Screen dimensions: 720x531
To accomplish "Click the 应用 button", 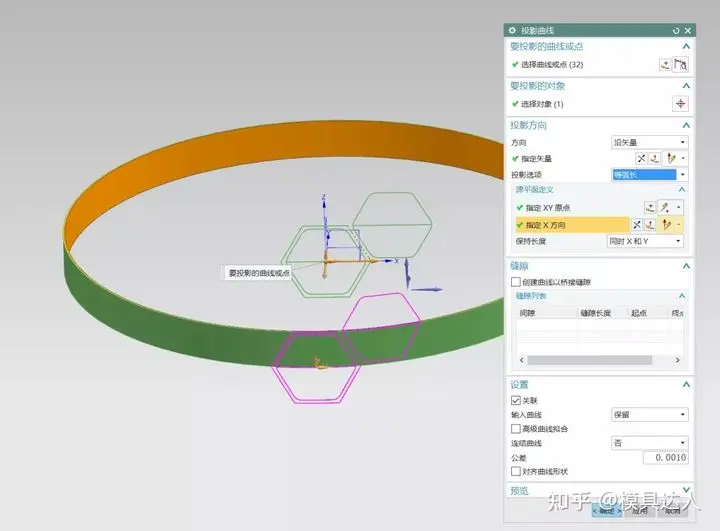I will [640, 510].
